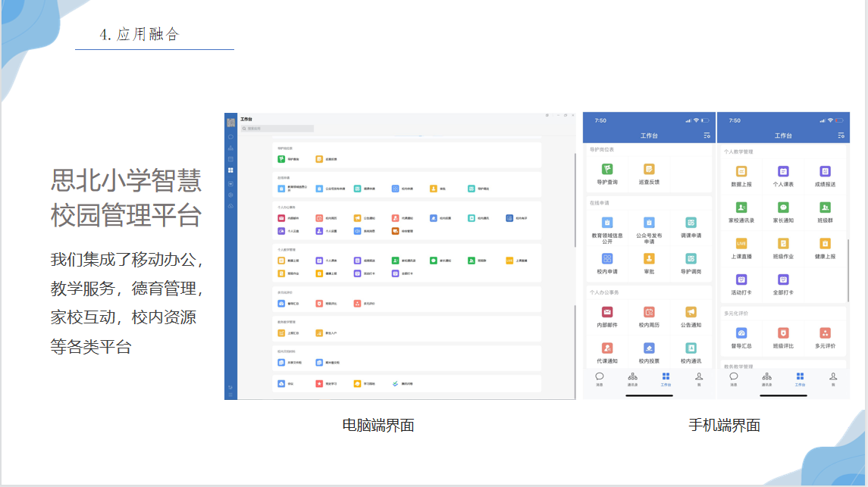Open 综合管理 in the desktop workbench

pos(396,231)
